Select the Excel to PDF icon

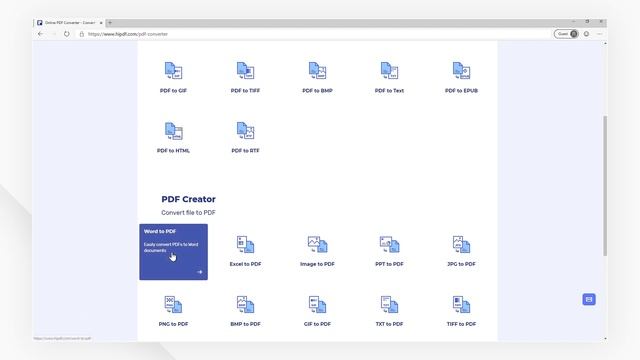point(245,244)
